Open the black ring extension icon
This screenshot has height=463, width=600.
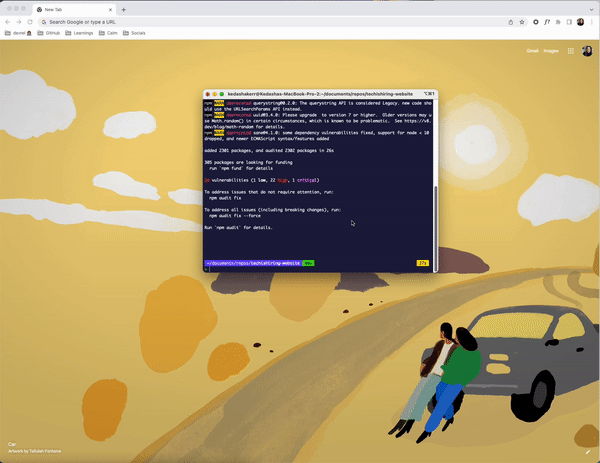pos(536,22)
